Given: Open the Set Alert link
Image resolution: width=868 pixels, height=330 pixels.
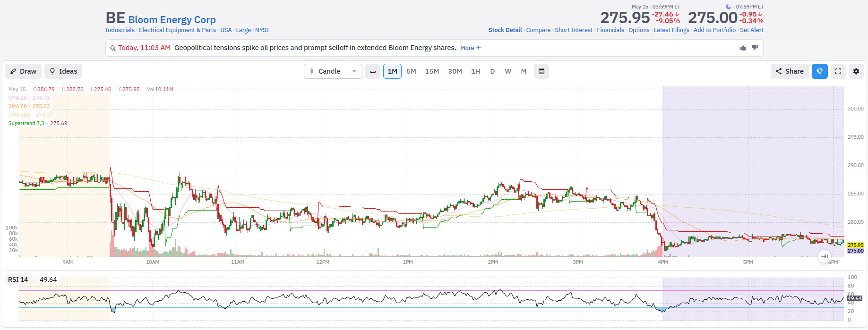Looking at the screenshot, I should coord(752,30).
